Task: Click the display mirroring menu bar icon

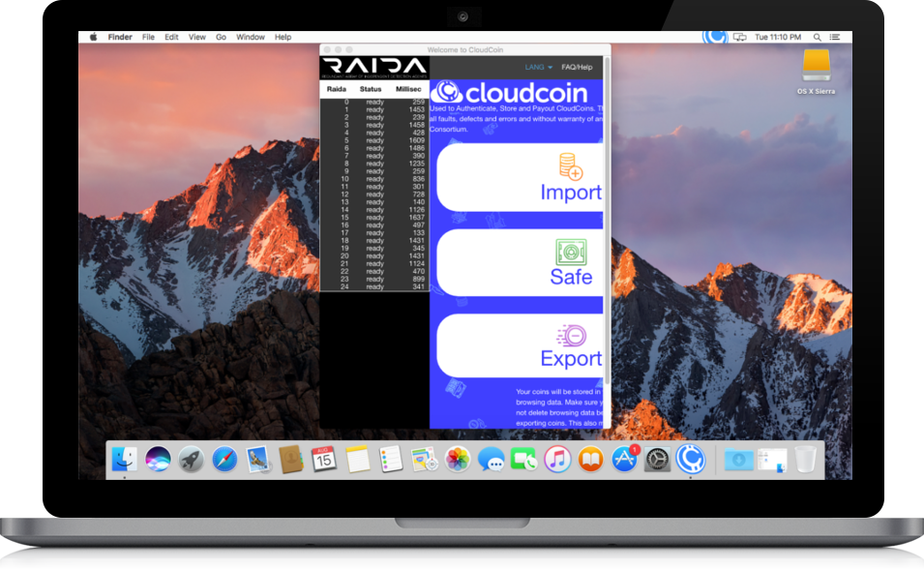Action: (x=739, y=37)
